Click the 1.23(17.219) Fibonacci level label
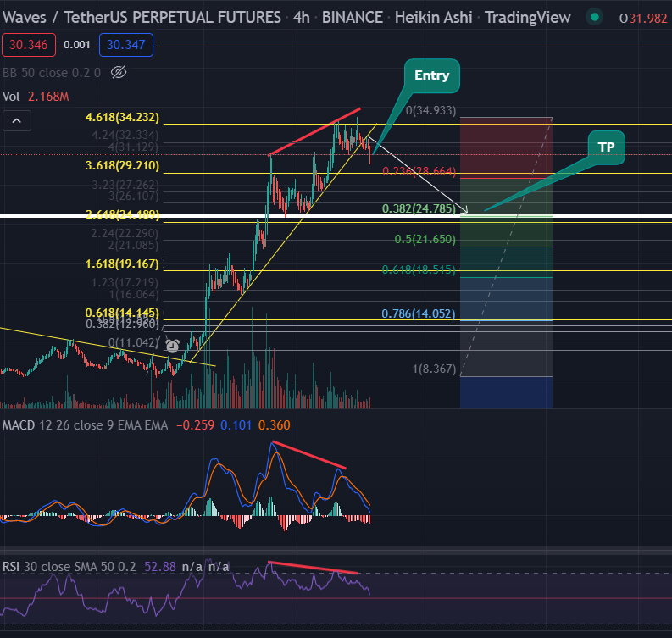This screenshot has height=638, width=672. tap(125, 282)
